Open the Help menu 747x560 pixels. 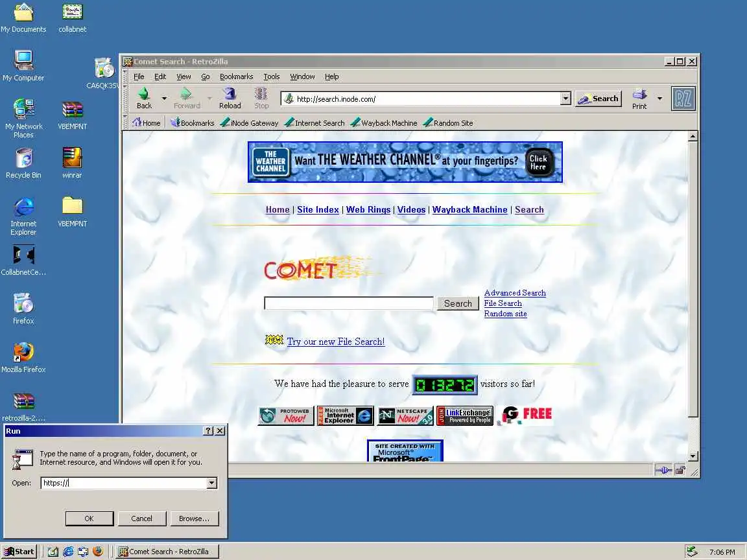point(331,76)
